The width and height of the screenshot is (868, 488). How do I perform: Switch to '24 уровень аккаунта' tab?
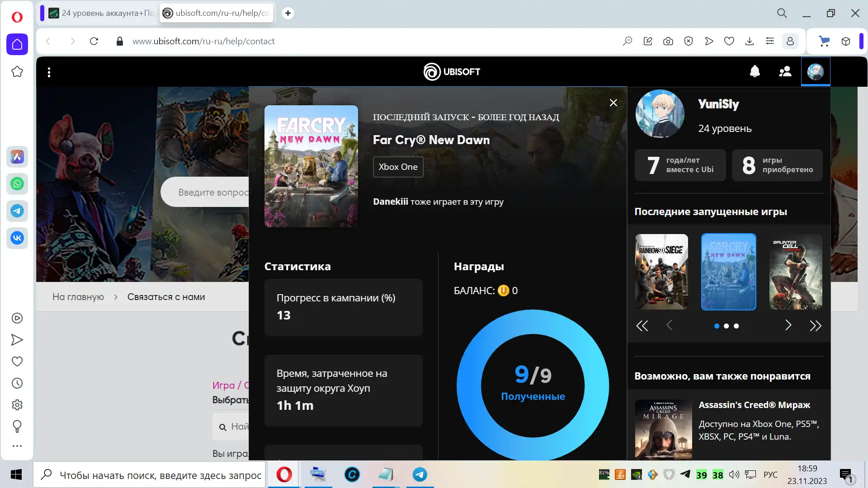102,13
